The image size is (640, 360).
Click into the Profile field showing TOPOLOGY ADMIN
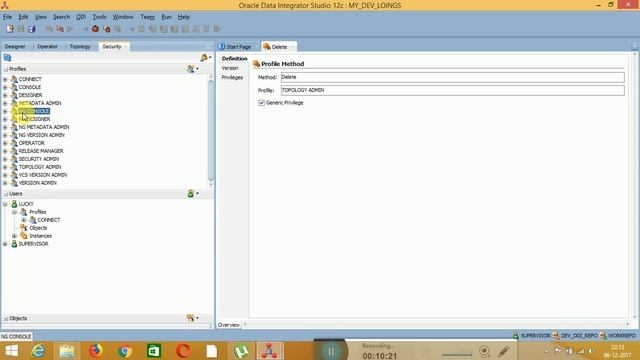452,90
